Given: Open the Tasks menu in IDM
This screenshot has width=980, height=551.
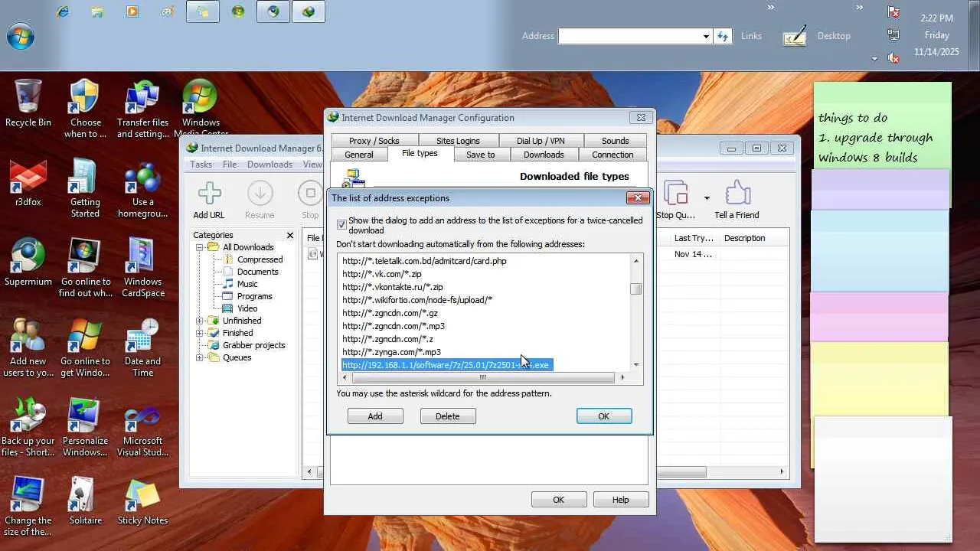Looking at the screenshot, I should 201,165.
